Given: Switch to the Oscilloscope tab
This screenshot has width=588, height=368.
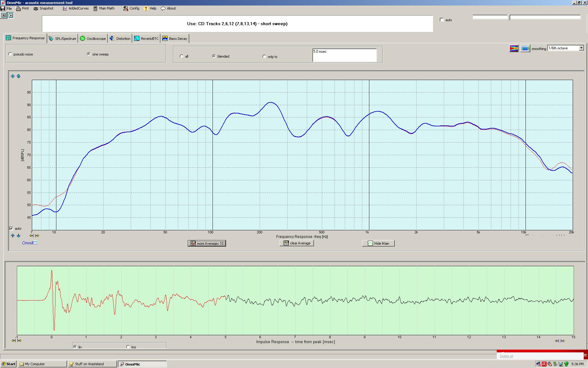Looking at the screenshot, I should [x=93, y=39].
